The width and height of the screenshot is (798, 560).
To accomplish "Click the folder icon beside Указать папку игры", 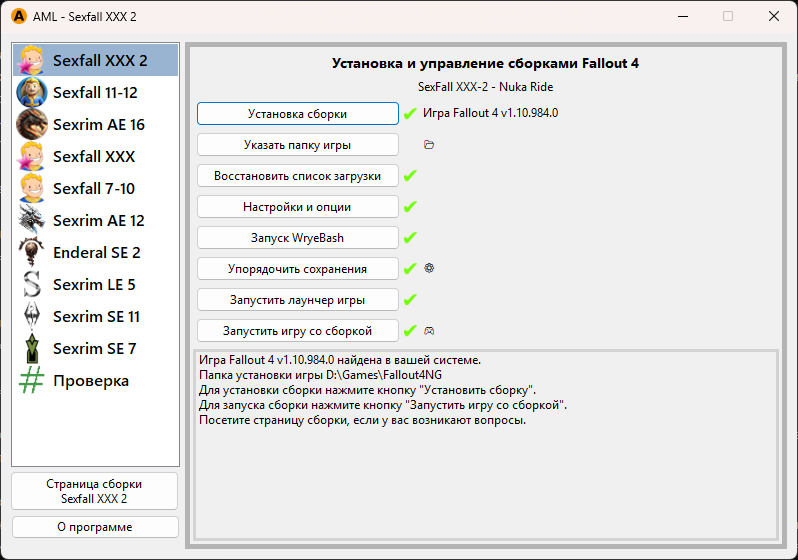I will pos(429,145).
